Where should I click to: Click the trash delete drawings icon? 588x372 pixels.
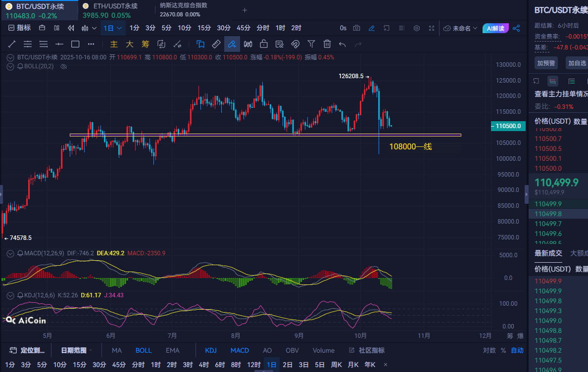coord(327,44)
